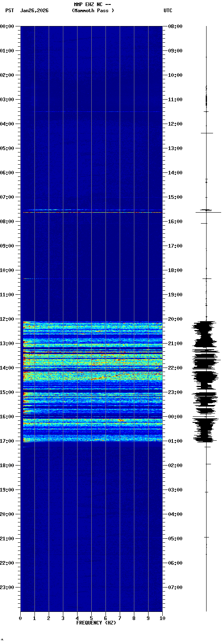Image resolution: width=224 pixels, height=644 pixels.
Task: Select 18:00 on the UTC time axis
Action: click(175, 270)
